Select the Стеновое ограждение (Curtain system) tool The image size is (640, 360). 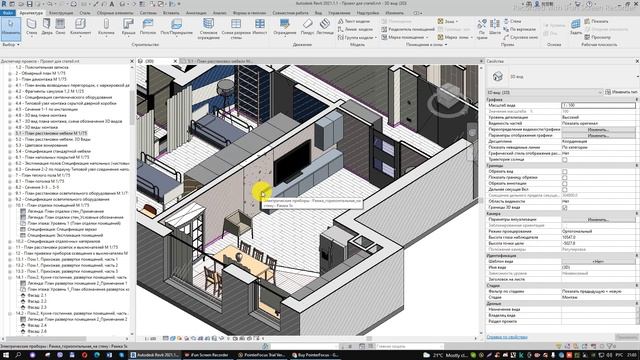tap(208, 29)
